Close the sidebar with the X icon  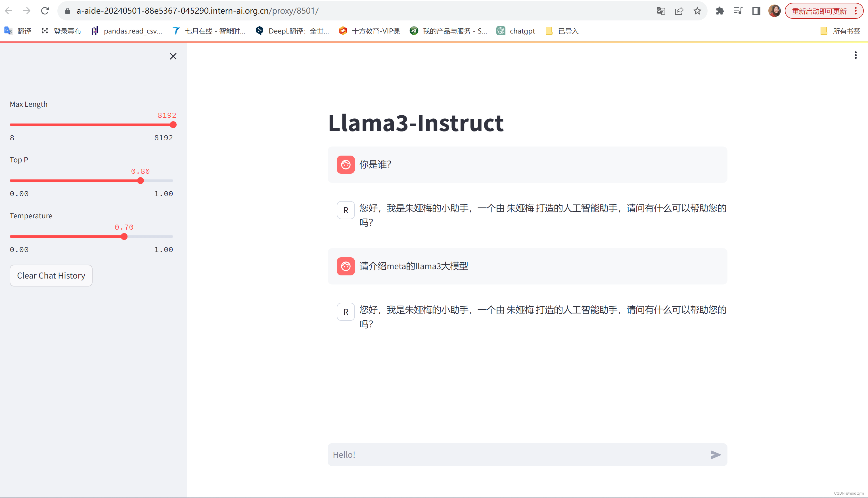pos(173,56)
